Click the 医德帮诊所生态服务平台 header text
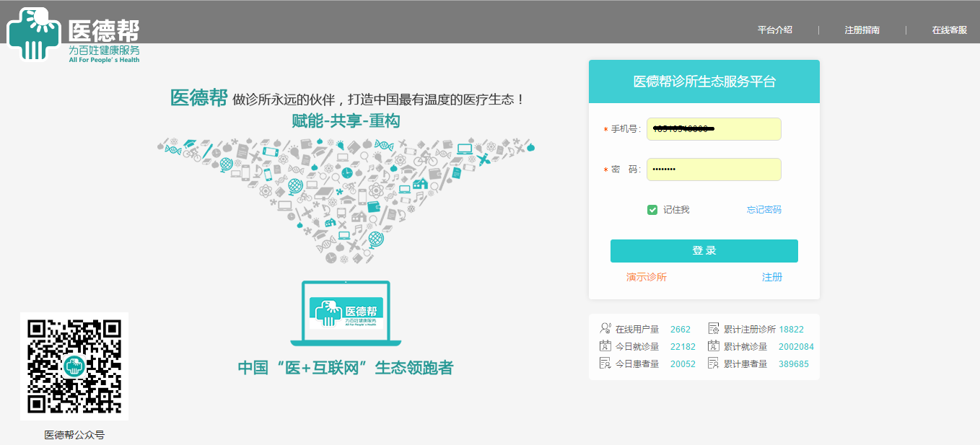The height and width of the screenshot is (445, 980). pos(704,81)
